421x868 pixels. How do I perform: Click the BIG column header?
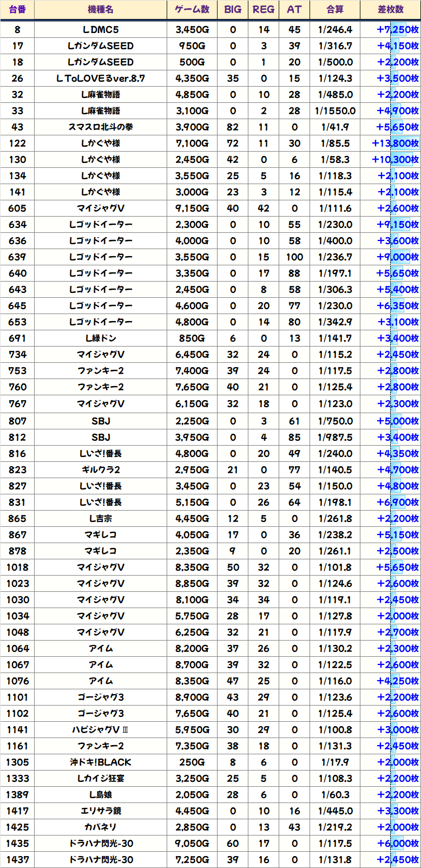pos(233,10)
